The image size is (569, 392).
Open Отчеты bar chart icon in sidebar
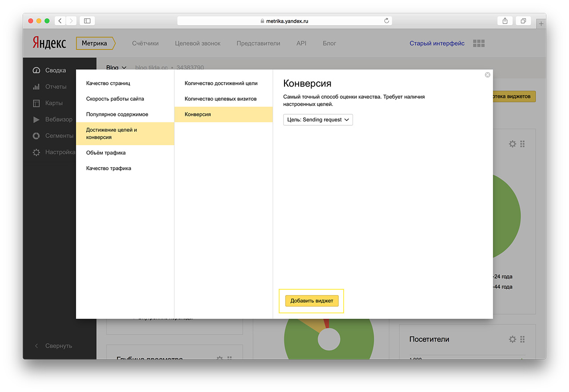point(36,87)
